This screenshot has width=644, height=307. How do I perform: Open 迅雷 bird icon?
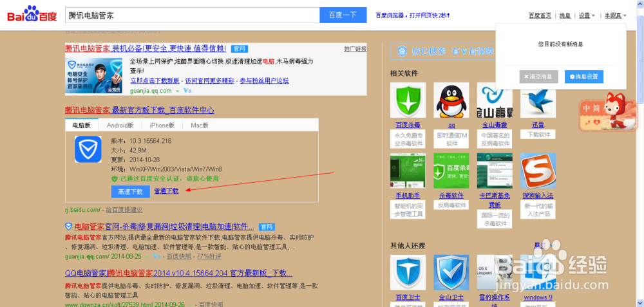(x=538, y=104)
